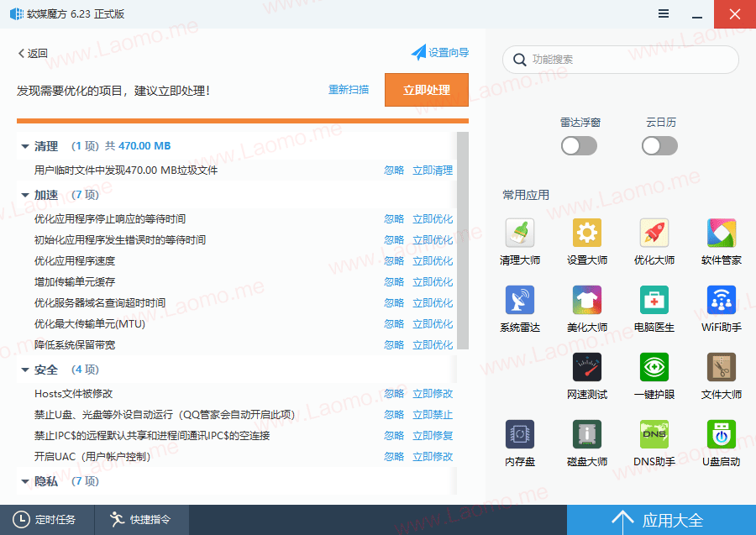
Task: Collapse the 加速 section
Action: click(25, 195)
